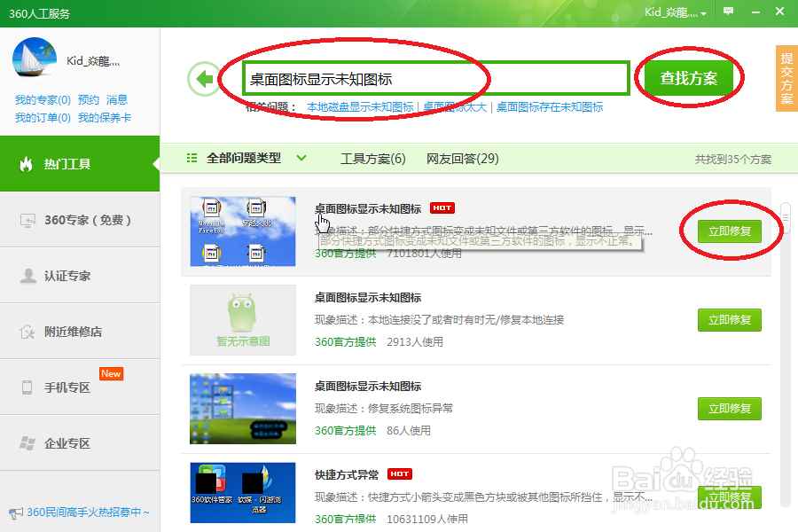This screenshot has height=532, width=798.
Task: Open 手机专区 section
Action: [x=80, y=387]
